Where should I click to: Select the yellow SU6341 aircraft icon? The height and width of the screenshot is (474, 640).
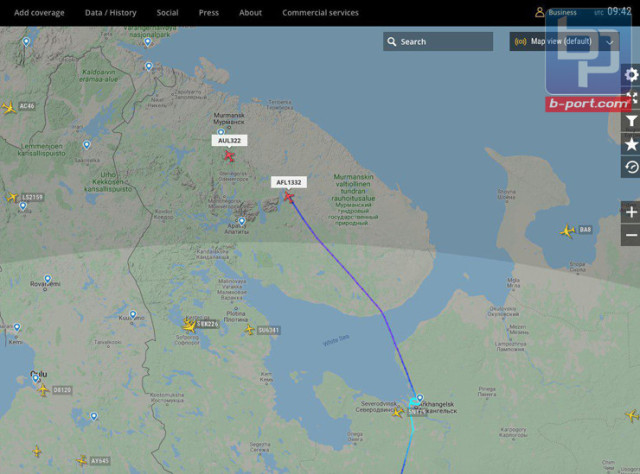point(249,329)
